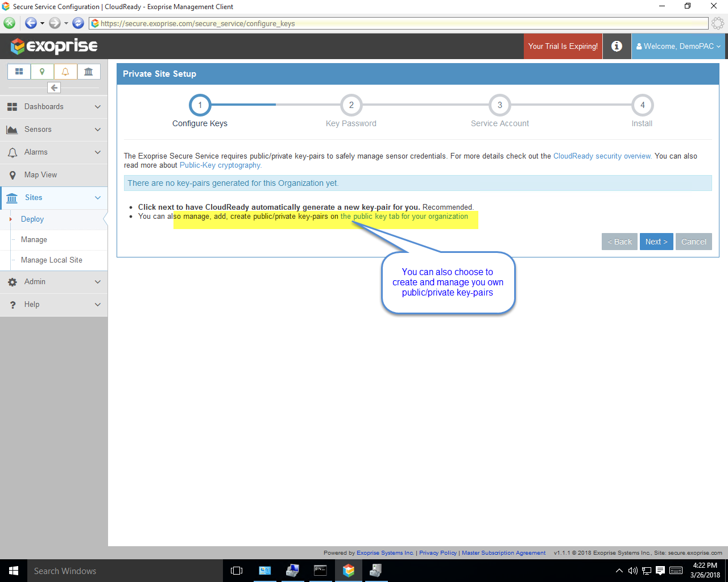Go back with the blue back arrow

point(31,23)
